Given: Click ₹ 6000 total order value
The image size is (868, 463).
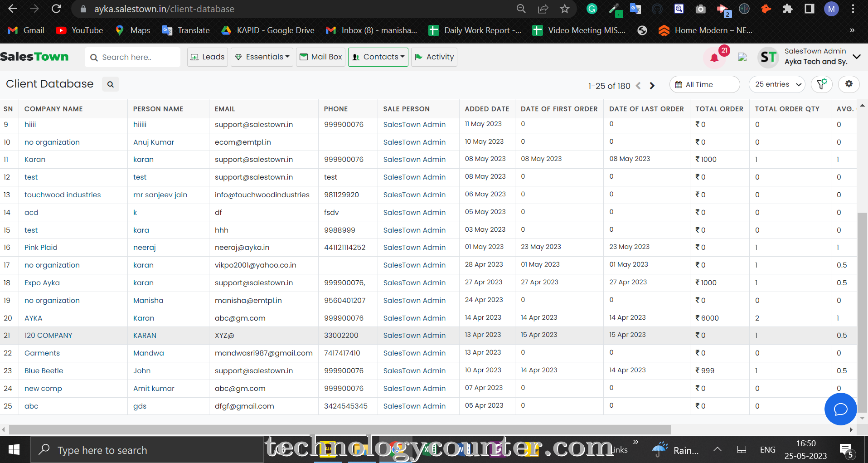Looking at the screenshot, I should point(707,318).
